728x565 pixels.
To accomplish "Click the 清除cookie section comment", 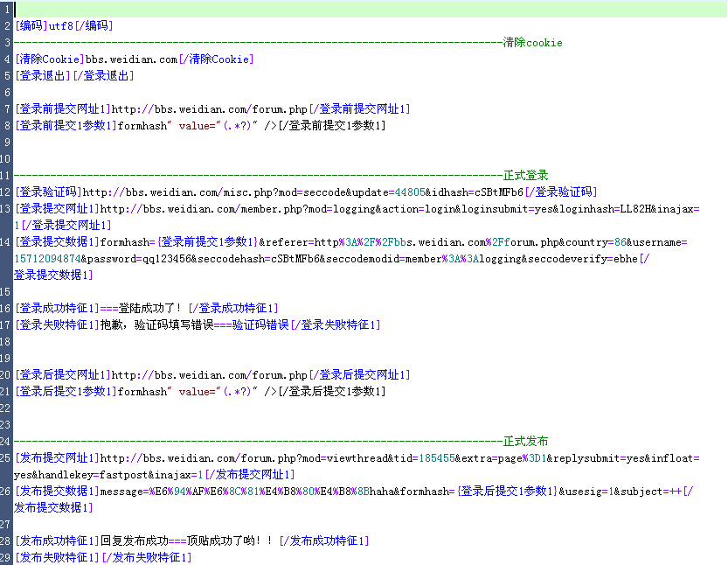I will 532,43.
